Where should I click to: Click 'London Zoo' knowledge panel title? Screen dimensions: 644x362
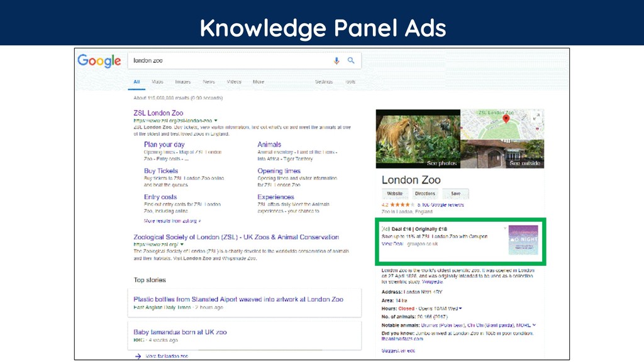click(x=411, y=180)
